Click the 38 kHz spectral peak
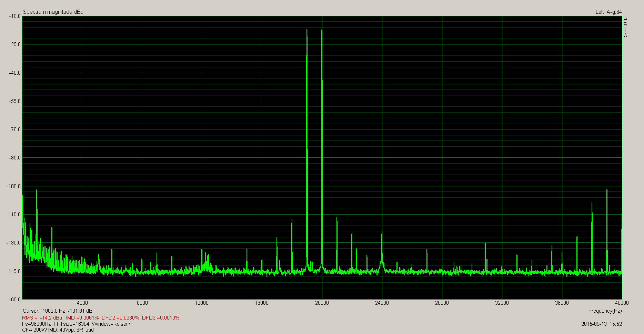 pyautogui.click(x=592, y=238)
